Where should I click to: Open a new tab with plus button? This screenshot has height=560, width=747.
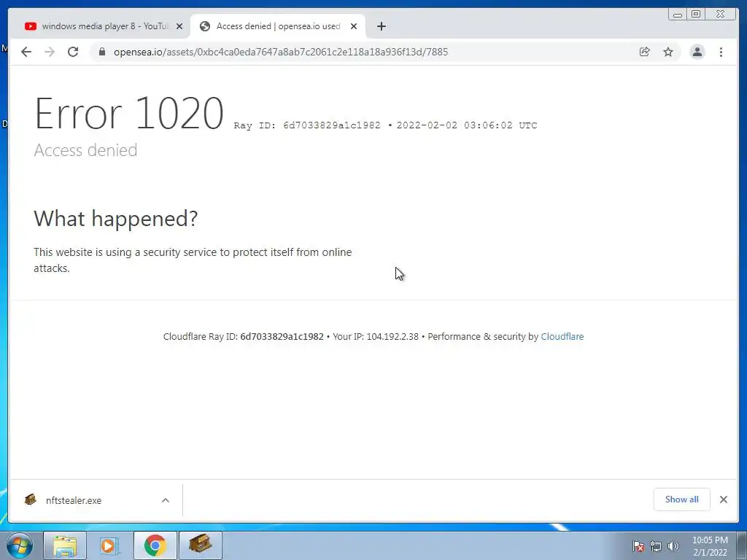click(x=381, y=26)
